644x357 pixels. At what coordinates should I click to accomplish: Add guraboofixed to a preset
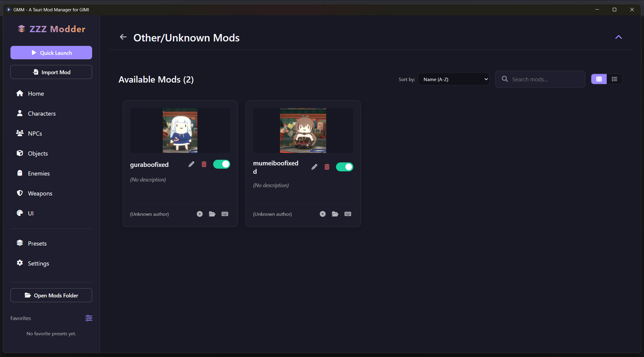coord(199,214)
